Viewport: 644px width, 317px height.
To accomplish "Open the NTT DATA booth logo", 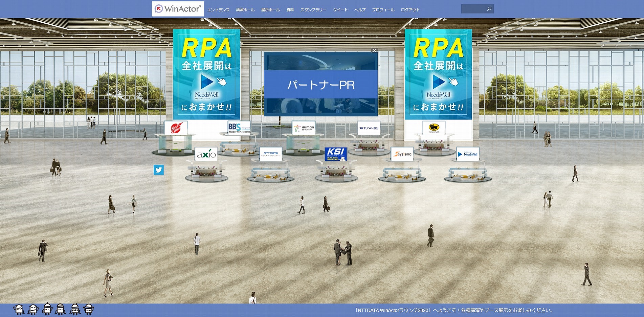I will tap(271, 154).
